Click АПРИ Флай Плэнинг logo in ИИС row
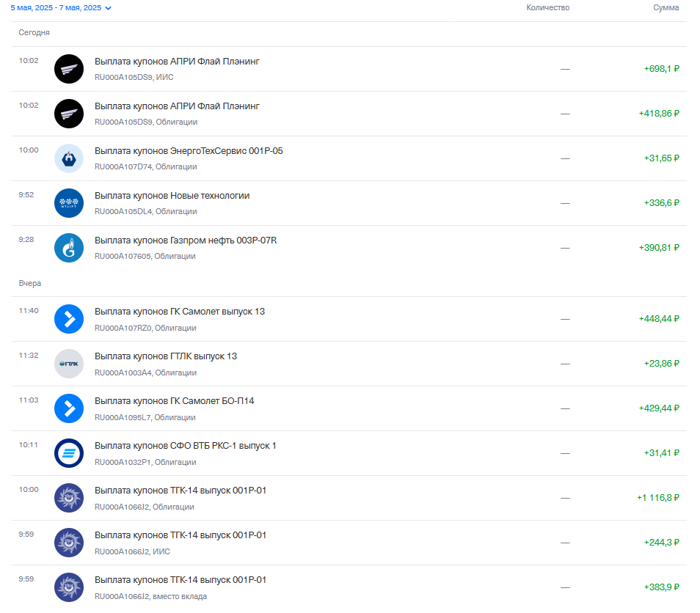 coord(69,69)
